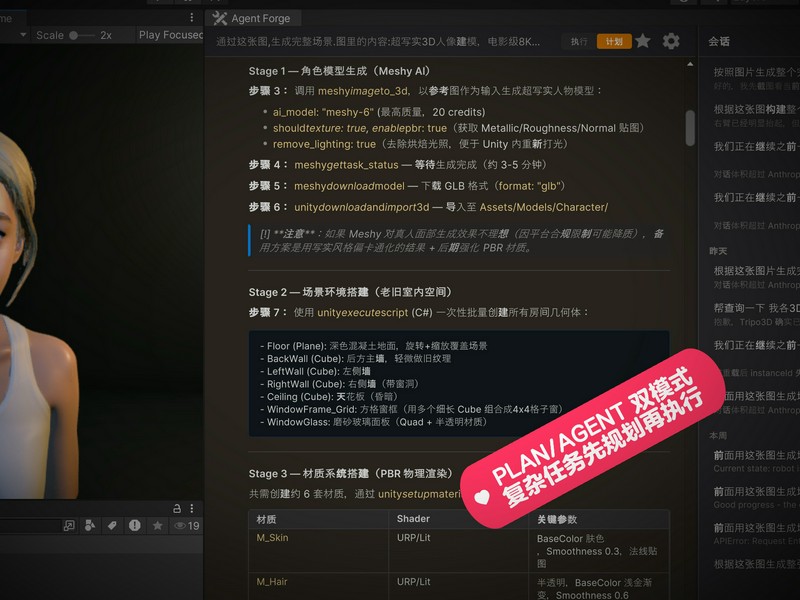Open yesterday's conversation 根据这张图片生成
Image resolution: width=800 pixels, height=600 pixels.
coord(756,277)
